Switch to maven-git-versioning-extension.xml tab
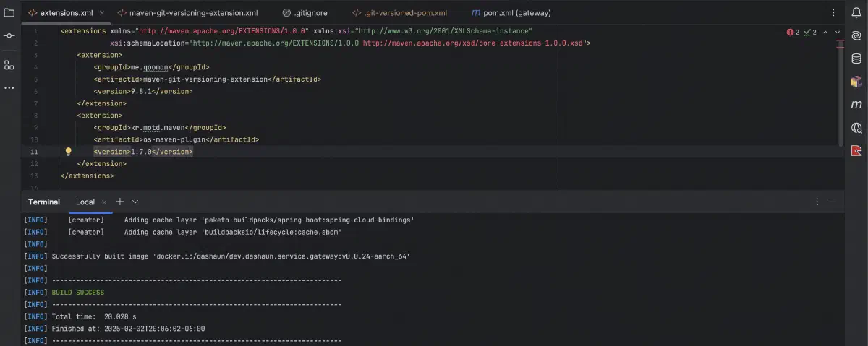The height and width of the screenshot is (346, 868). click(x=187, y=13)
